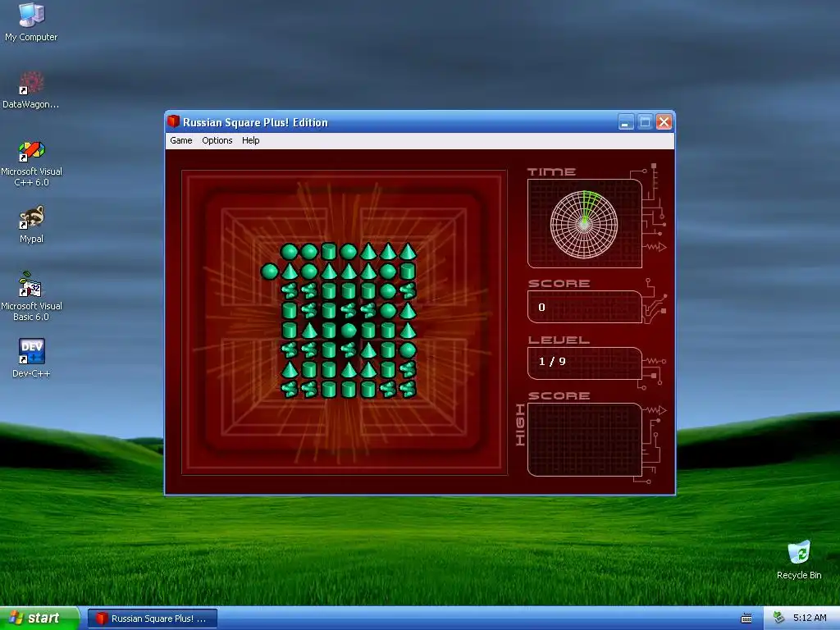
Task: Select the middle cylinder of the bottom row
Action: click(x=349, y=390)
